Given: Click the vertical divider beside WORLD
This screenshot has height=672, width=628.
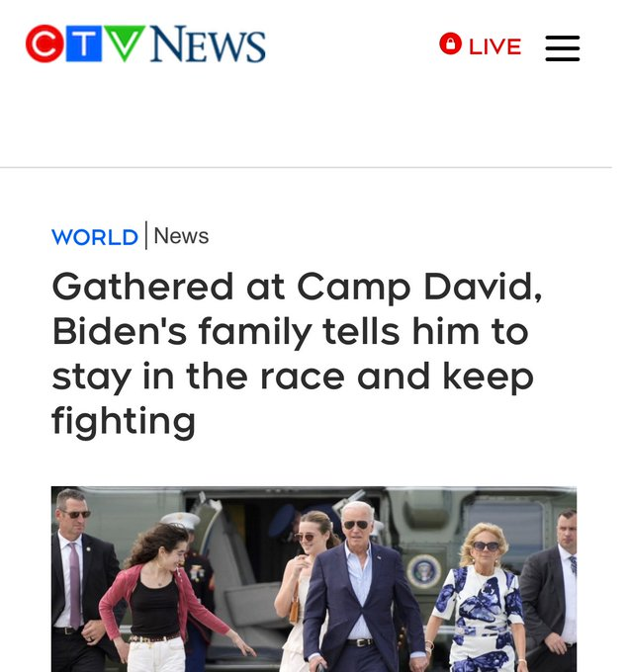Looking at the screenshot, I should [x=146, y=235].
